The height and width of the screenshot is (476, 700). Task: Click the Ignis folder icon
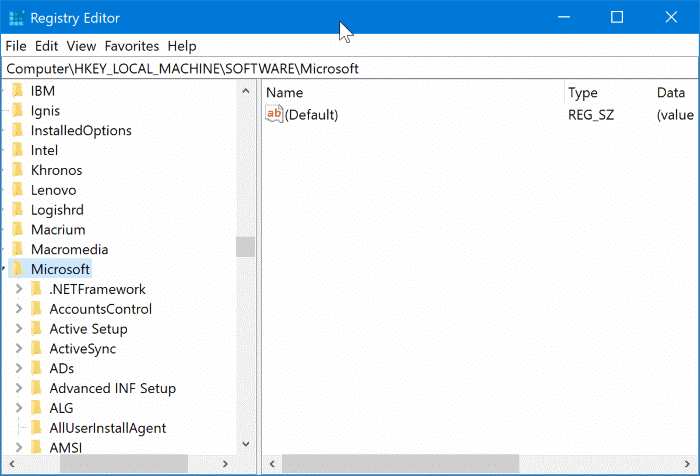(x=17, y=110)
